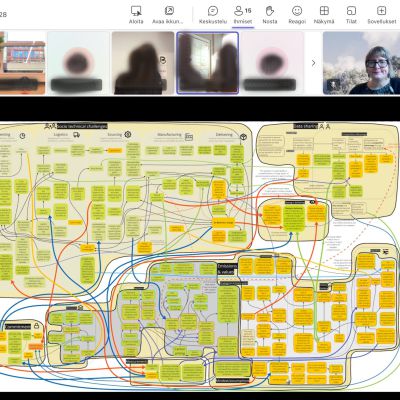The height and width of the screenshot is (400, 400).
Task: Click the Sourcing dollar icon in diagram
Action: [128, 135]
